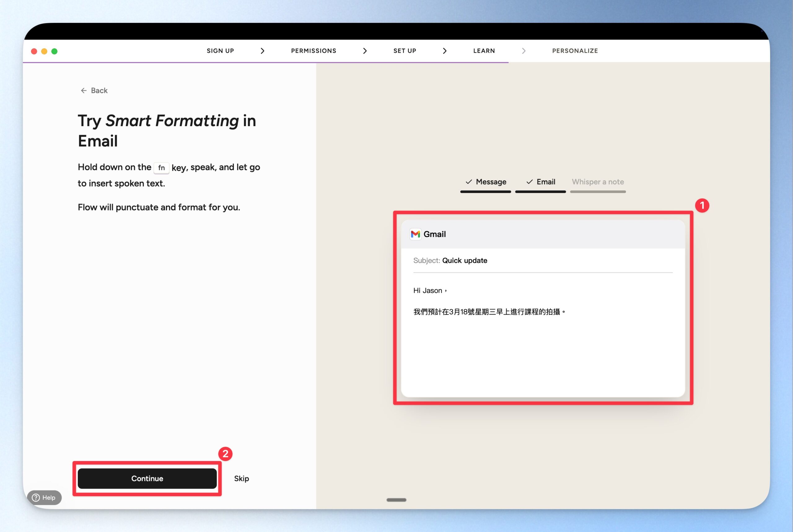Viewport: 793px width, 532px height.
Task: Click the yellow minimize window dot
Action: coord(44,51)
